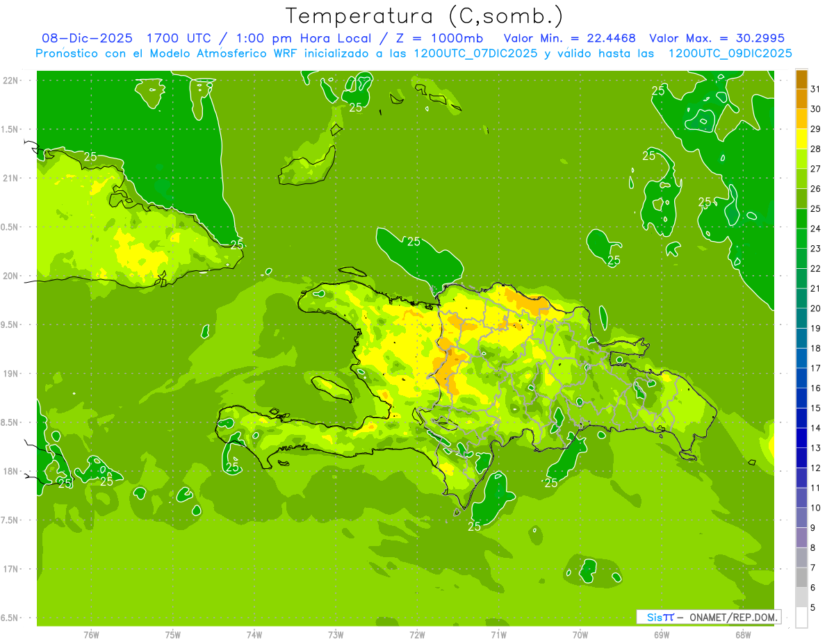Click the colorbar label "12"
Image resolution: width=834 pixels, height=644 pixels.
tap(815, 468)
